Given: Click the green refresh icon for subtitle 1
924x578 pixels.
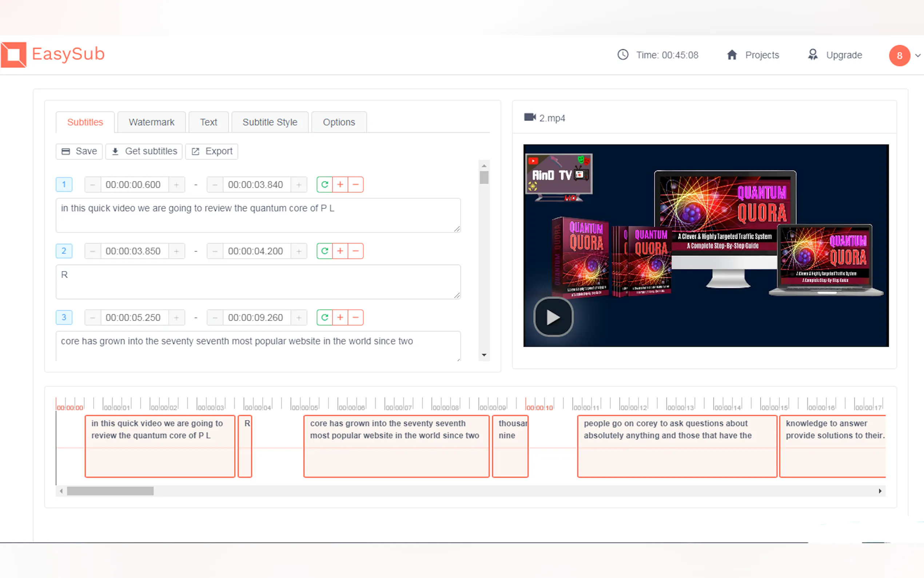Looking at the screenshot, I should 324,185.
